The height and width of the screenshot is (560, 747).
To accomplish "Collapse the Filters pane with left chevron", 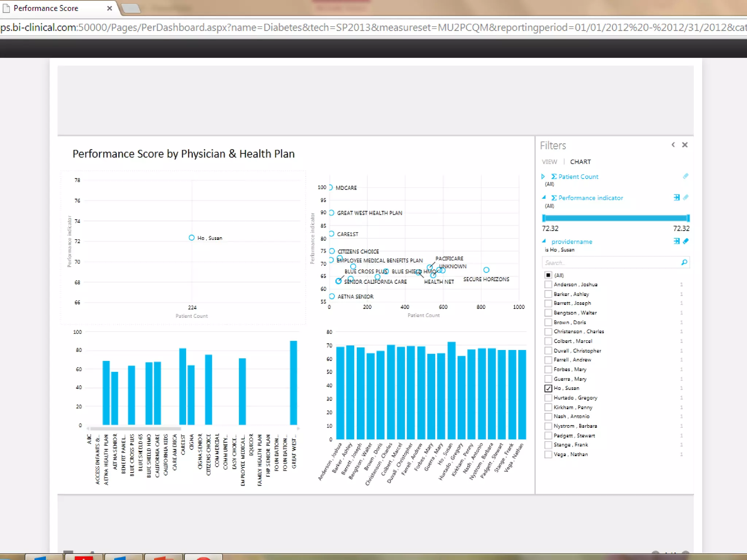I will point(673,145).
